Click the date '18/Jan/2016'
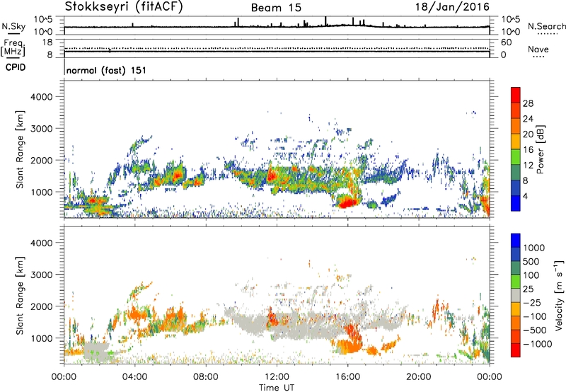The width and height of the screenshot is (566, 392). (x=452, y=7)
